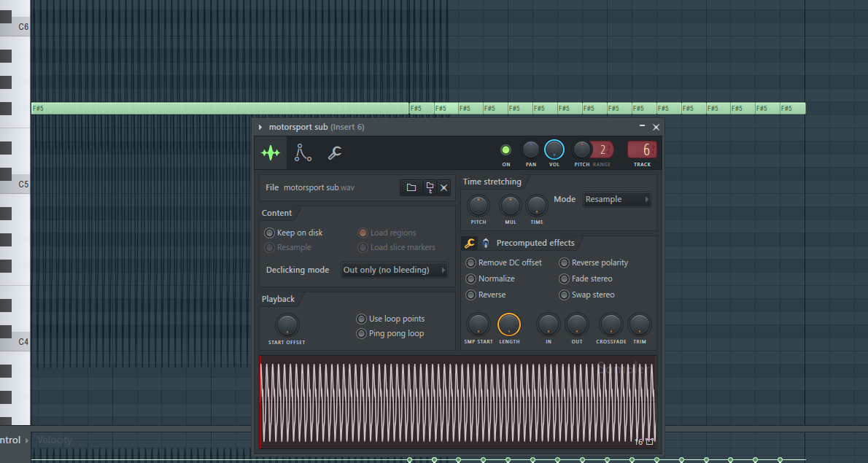The width and height of the screenshot is (868, 463).
Task: Open the sample settings waveform tab
Action: (271, 153)
